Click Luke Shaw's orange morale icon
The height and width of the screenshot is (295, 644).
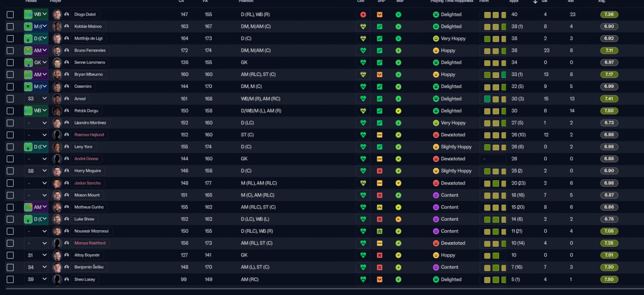tap(398, 219)
